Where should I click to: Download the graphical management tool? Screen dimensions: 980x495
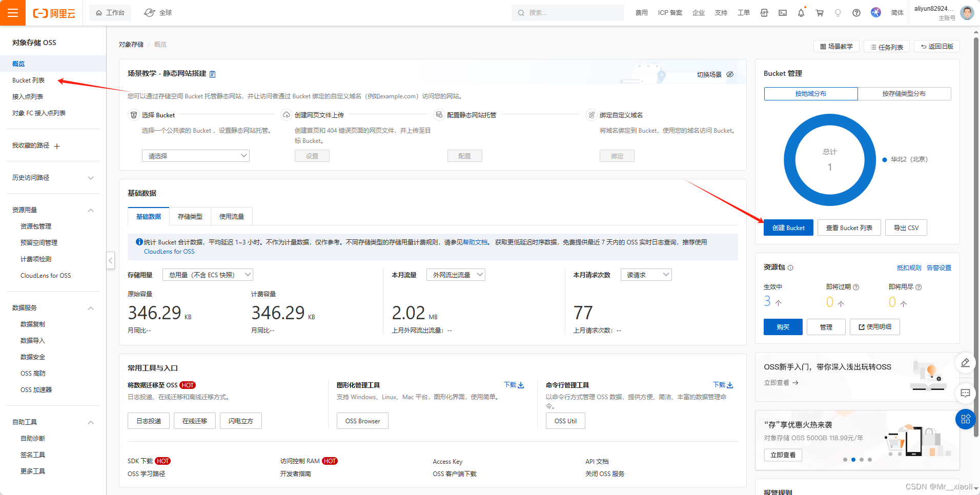[x=514, y=385]
